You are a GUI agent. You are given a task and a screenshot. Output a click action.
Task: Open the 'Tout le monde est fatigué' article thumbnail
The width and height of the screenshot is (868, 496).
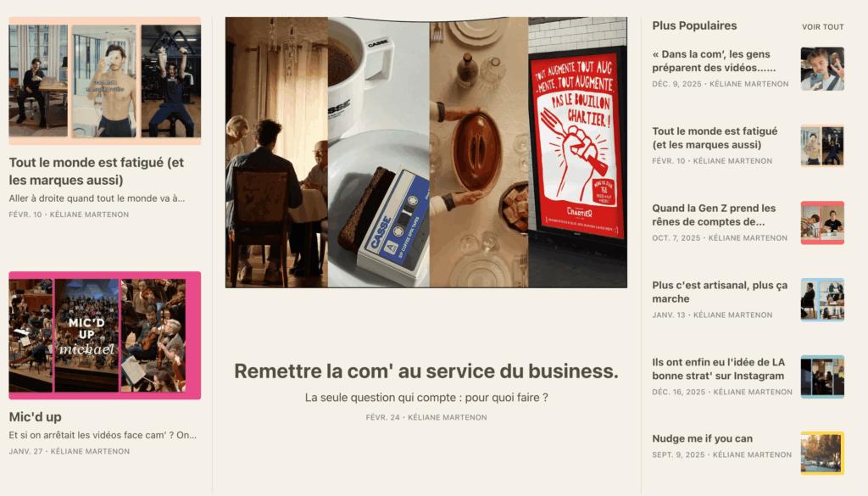[x=104, y=81]
